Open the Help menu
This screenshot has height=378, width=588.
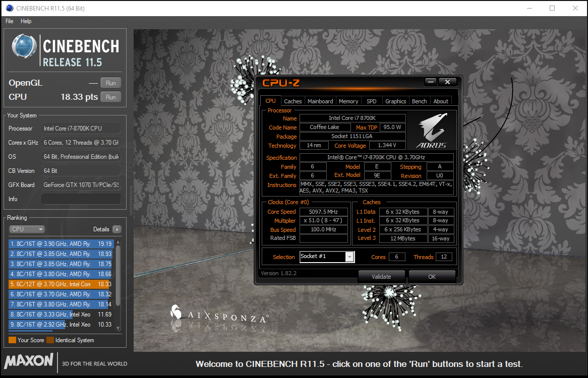coord(26,21)
